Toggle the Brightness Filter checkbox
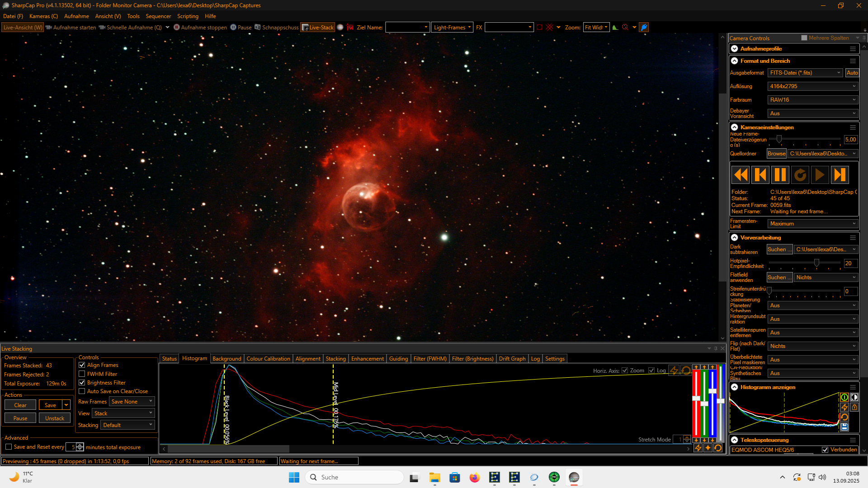Image resolution: width=868 pixels, height=488 pixels. (x=82, y=383)
